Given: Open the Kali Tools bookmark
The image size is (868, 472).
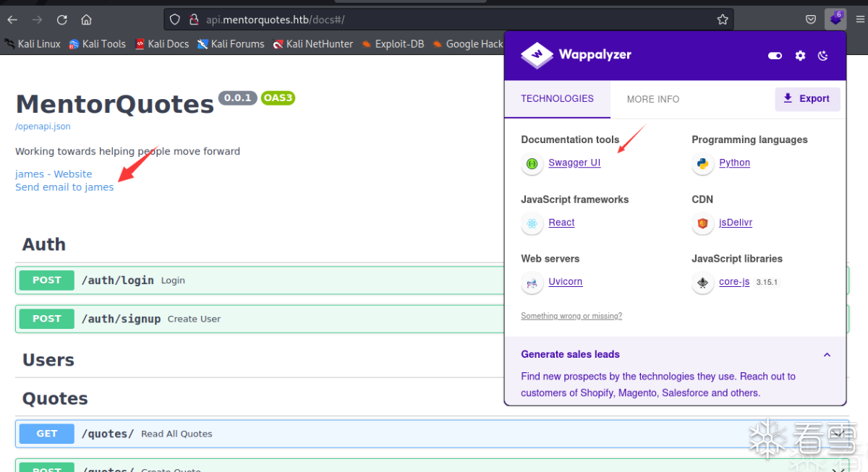Looking at the screenshot, I should point(97,44).
